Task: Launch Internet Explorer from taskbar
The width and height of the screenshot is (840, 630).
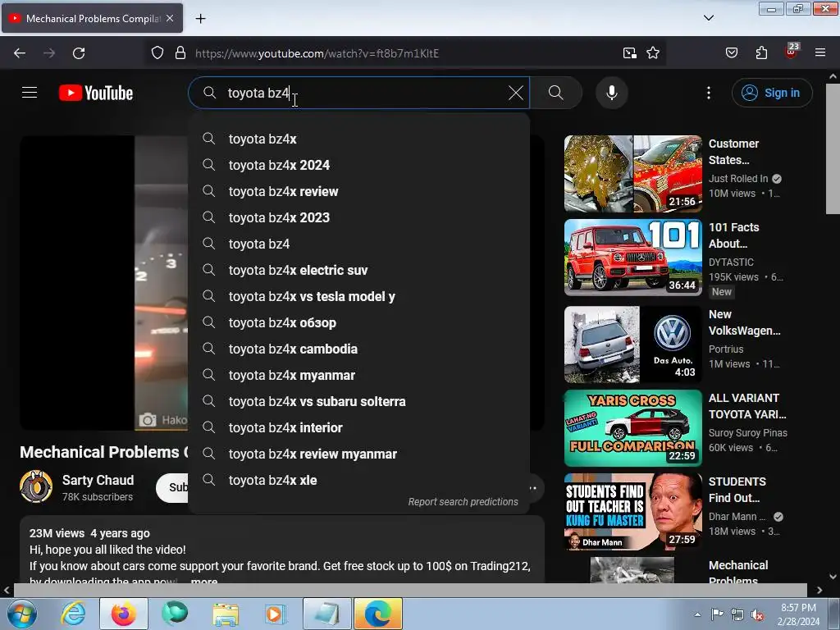Action: (x=73, y=614)
